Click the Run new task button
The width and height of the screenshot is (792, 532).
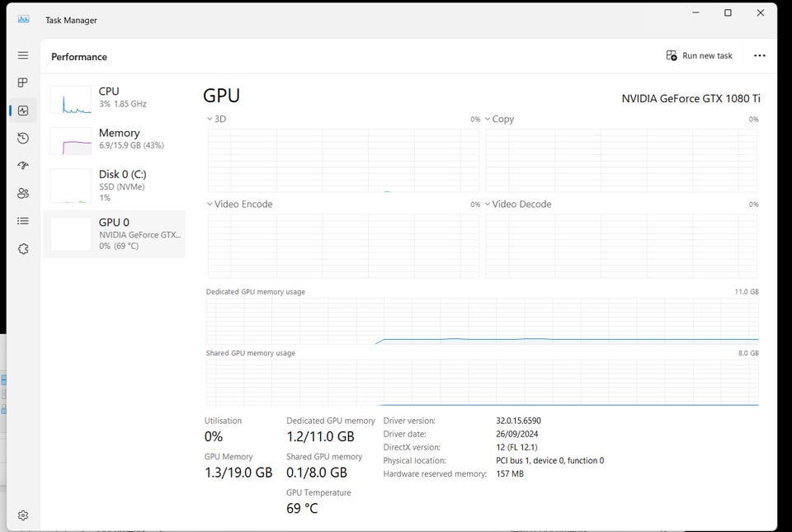700,56
